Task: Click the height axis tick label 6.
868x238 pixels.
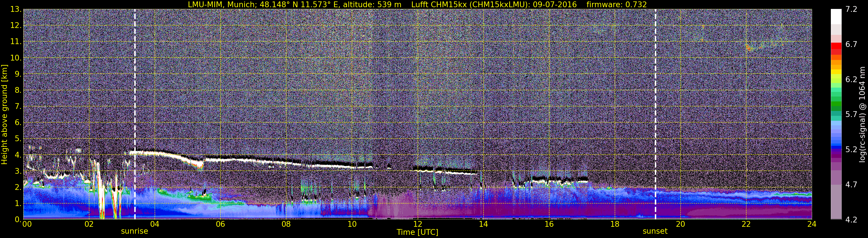Action: (x=18, y=122)
